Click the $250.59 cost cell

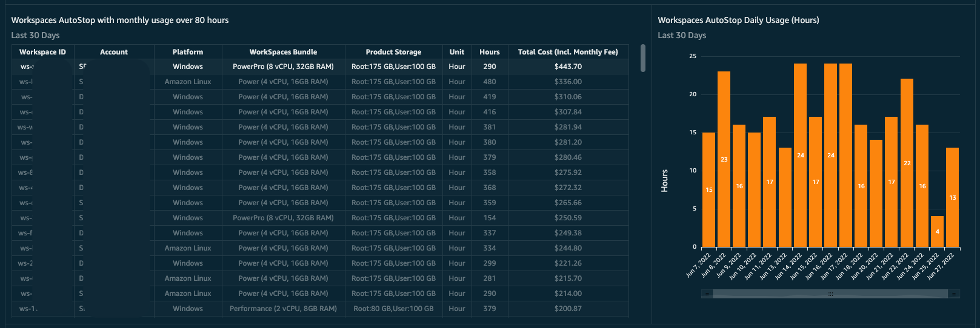[x=568, y=218]
